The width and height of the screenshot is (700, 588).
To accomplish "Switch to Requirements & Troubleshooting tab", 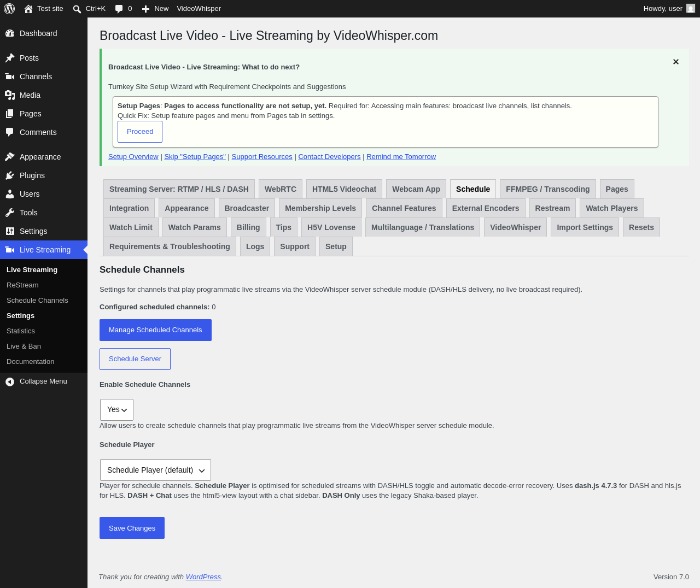I will pos(170,246).
